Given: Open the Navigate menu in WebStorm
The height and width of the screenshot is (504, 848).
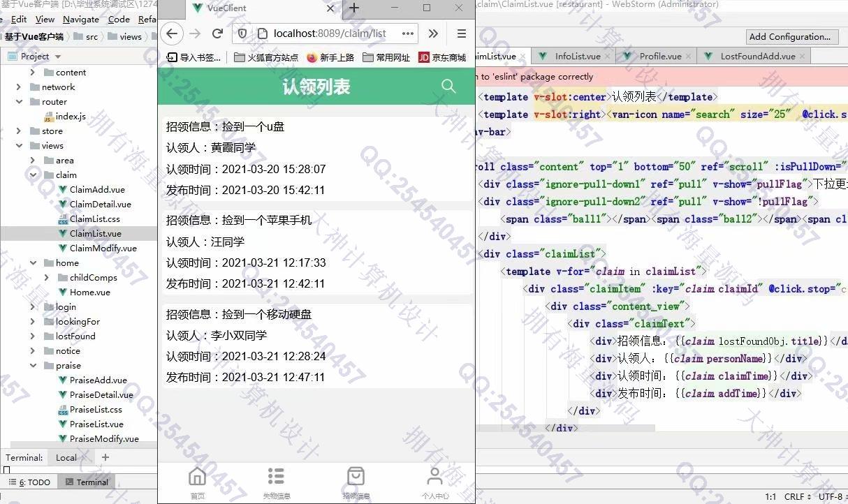Looking at the screenshot, I should 81,20.
